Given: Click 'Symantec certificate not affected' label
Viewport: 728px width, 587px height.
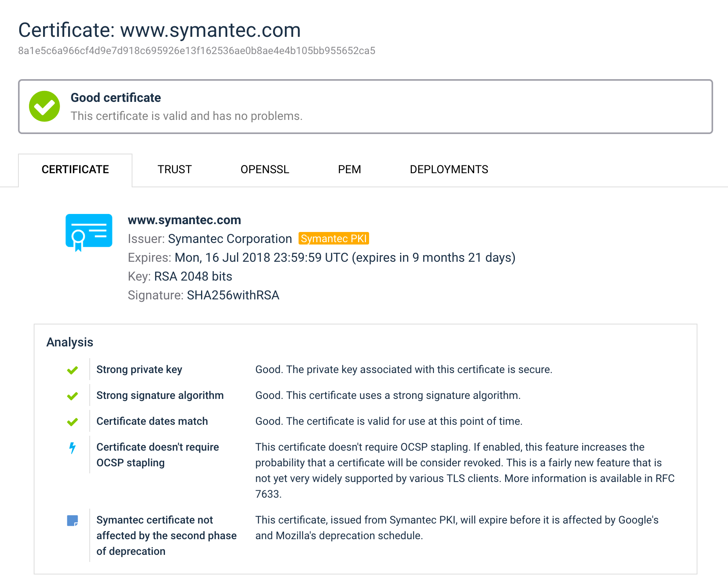Looking at the screenshot, I should (x=167, y=536).
